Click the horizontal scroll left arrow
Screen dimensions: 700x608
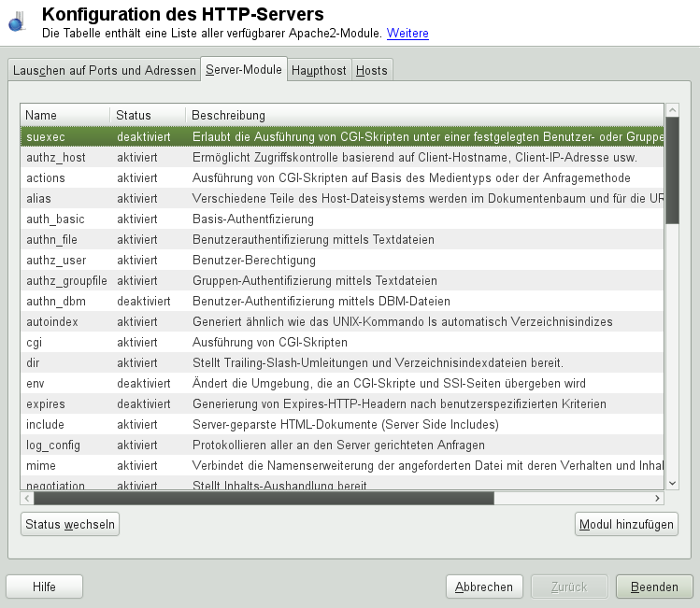point(27,499)
